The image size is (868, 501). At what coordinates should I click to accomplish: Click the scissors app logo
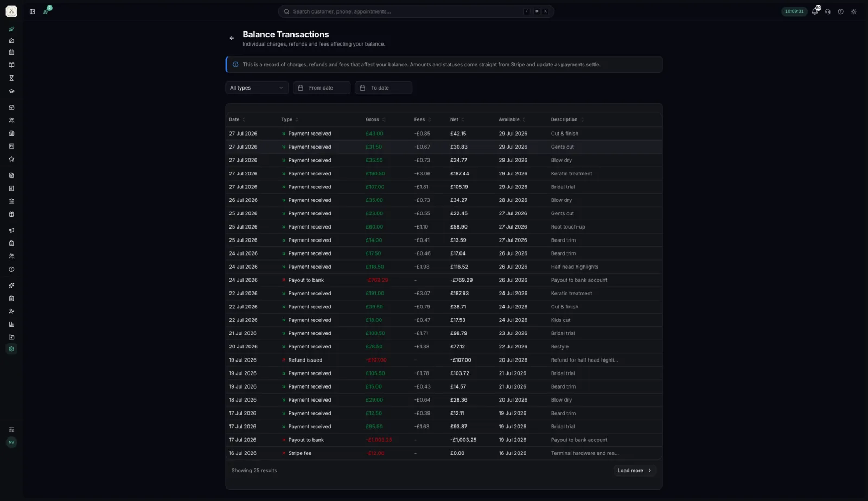click(x=11, y=11)
